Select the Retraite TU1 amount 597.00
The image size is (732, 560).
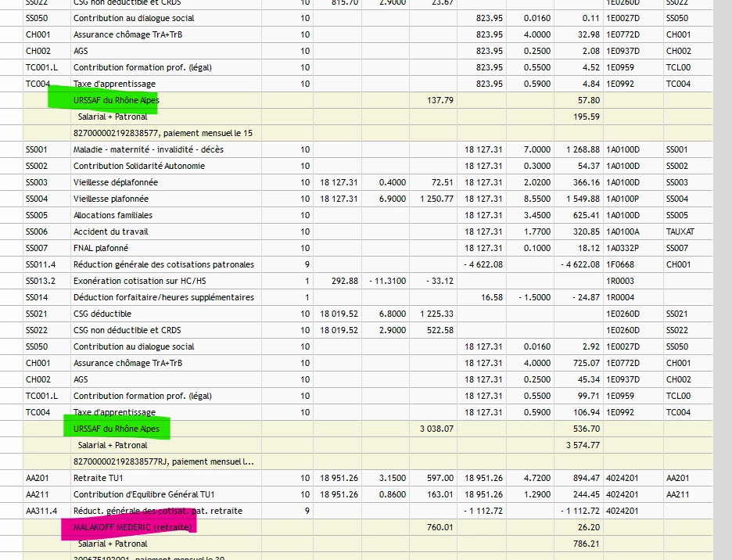[x=440, y=478]
